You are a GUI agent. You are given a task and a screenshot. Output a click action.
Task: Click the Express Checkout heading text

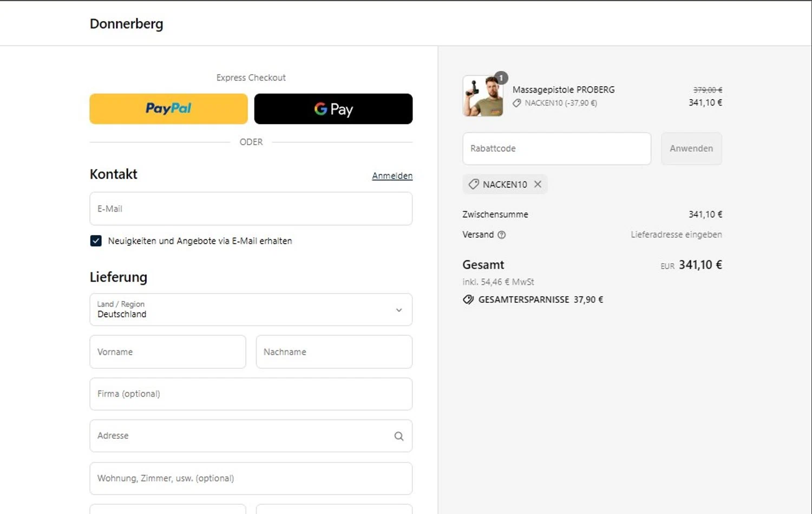pos(251,77)
